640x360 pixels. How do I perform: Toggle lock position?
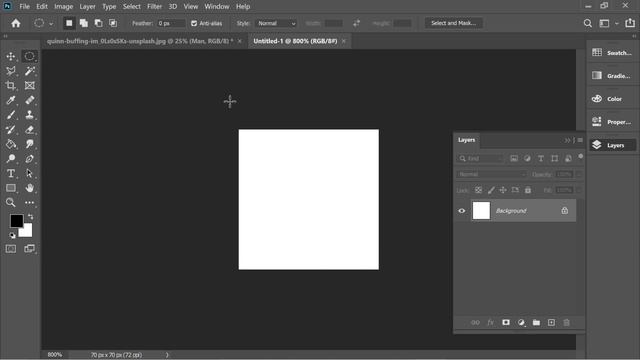[503, 190]
